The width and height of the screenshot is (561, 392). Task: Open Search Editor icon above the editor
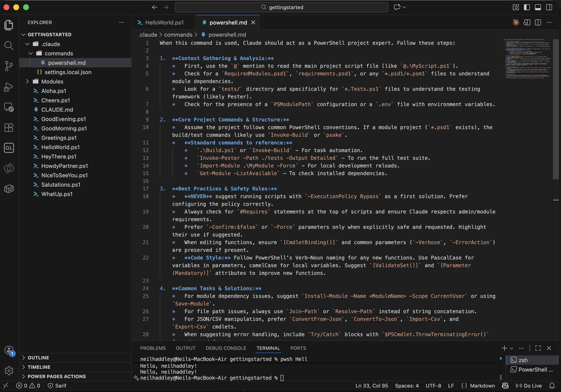coord(527,22)
